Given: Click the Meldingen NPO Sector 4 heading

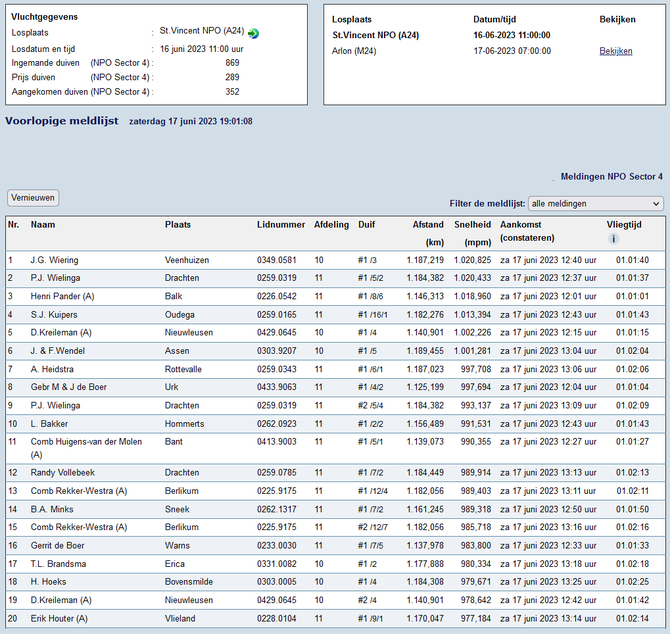Looking at the screenshot, I should pyautogui.click(x=611, y=176).
